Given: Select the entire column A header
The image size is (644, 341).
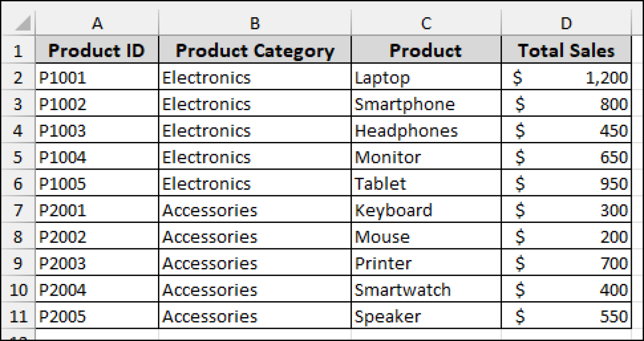Looking at the screenshot, I should (x=97, y=23).
